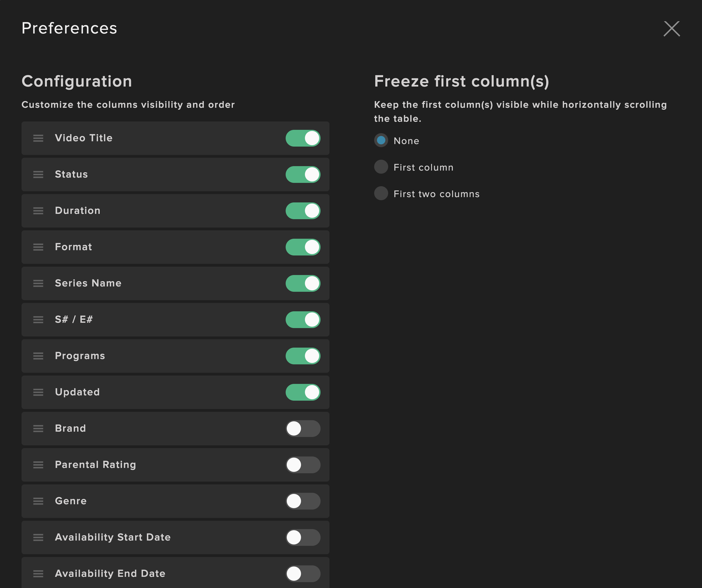
Task: Close the Preferences dialog
Action: [671, 29]
